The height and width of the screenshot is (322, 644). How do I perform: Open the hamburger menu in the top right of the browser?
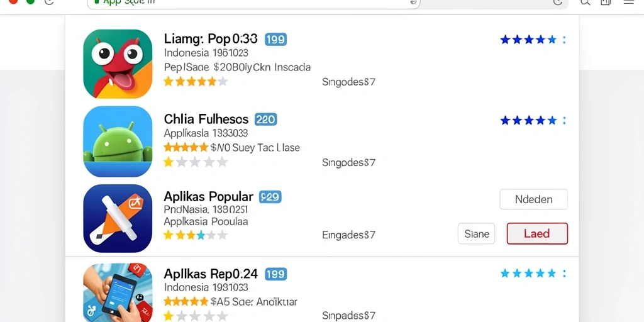coord(628,2)
